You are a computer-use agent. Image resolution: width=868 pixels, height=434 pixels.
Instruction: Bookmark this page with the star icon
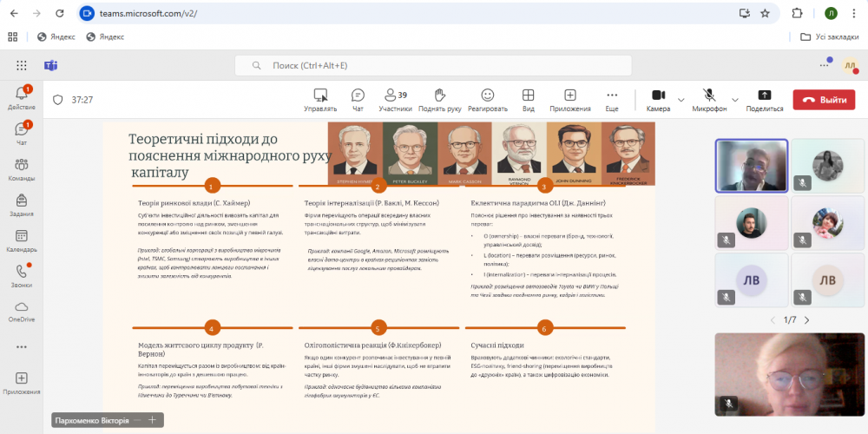765,13
